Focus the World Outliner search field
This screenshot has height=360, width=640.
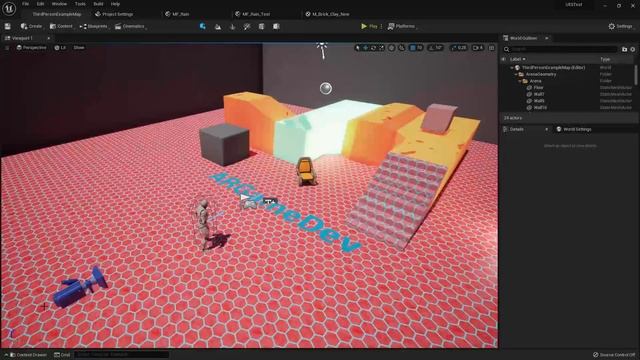[561, 49]
